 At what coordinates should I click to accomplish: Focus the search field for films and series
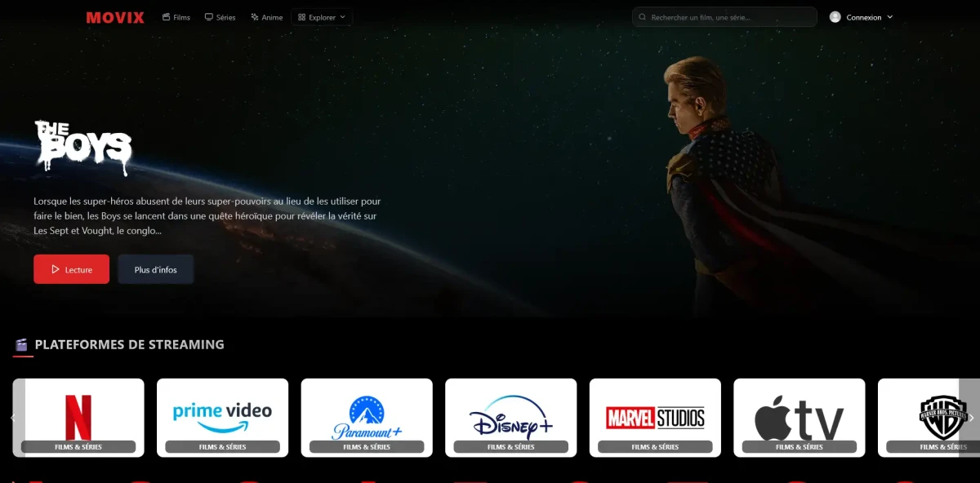[724, 17]
